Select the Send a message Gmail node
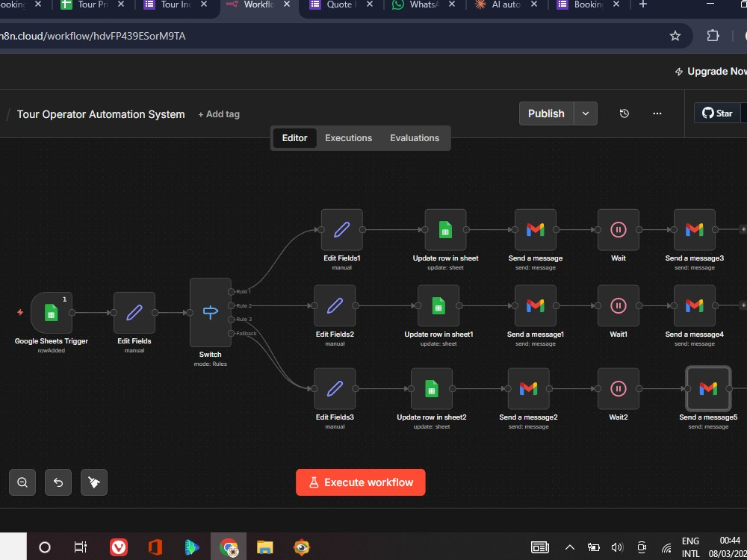The height and width of the screenshot is (560, 747). (536, 229)
